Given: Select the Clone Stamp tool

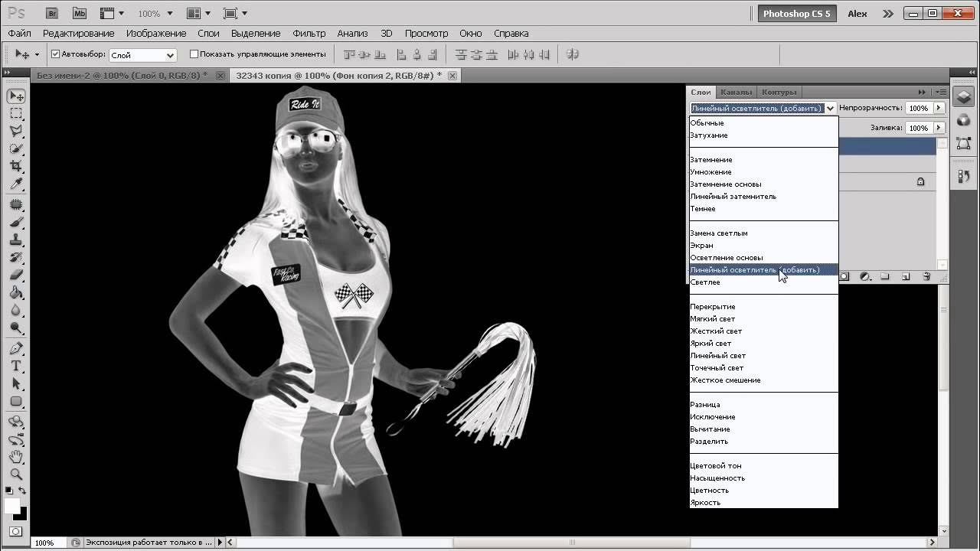Looking at the screenshot, I should (16, 240).
